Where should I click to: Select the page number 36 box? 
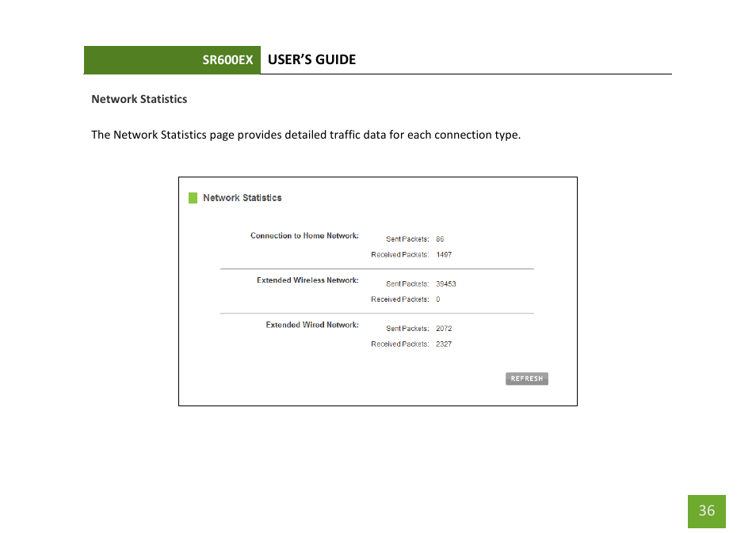(706, 512)
